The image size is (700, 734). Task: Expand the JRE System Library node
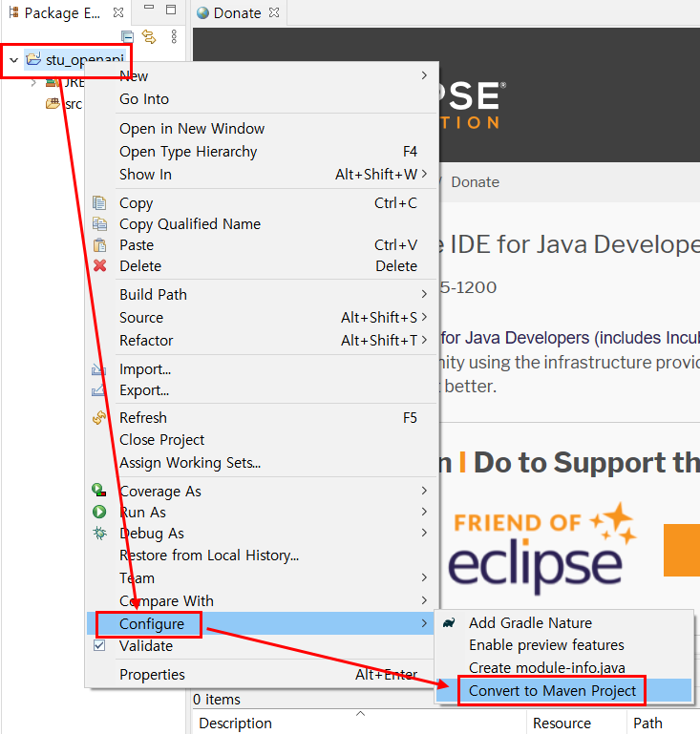pyautogui.click(x=33, y=83)
